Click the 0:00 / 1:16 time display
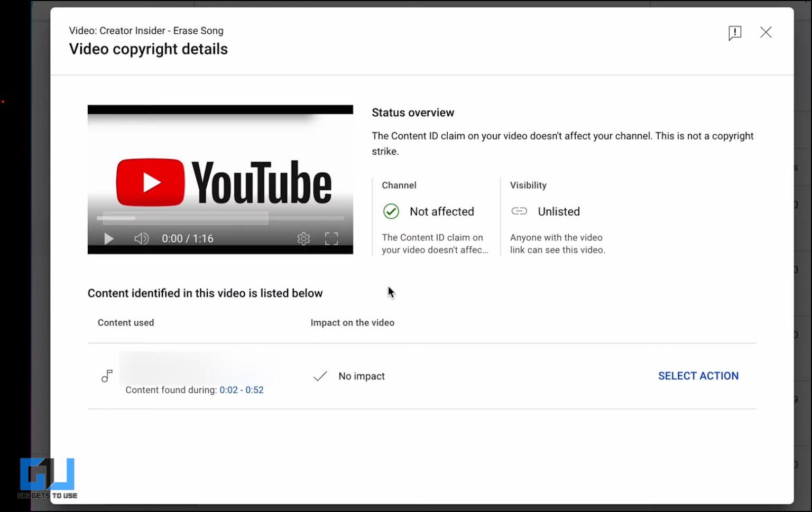 point(187,238)
